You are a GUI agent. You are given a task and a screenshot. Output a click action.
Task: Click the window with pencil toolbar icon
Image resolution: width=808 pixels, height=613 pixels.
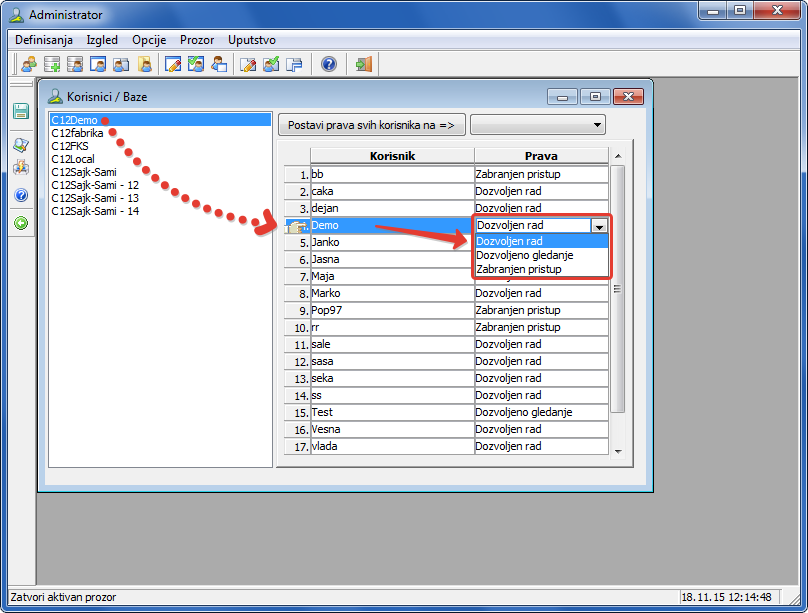tap(173, 64)
